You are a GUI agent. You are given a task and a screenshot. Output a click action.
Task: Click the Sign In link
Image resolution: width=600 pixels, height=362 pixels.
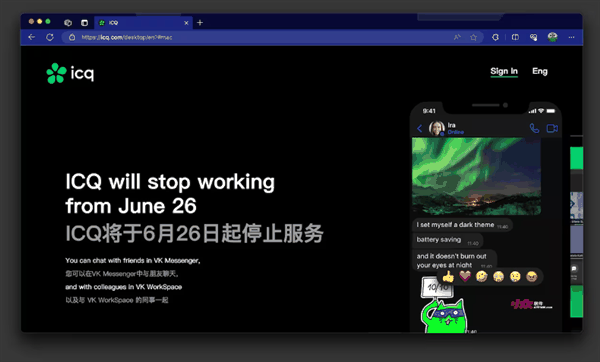(504, 71)
